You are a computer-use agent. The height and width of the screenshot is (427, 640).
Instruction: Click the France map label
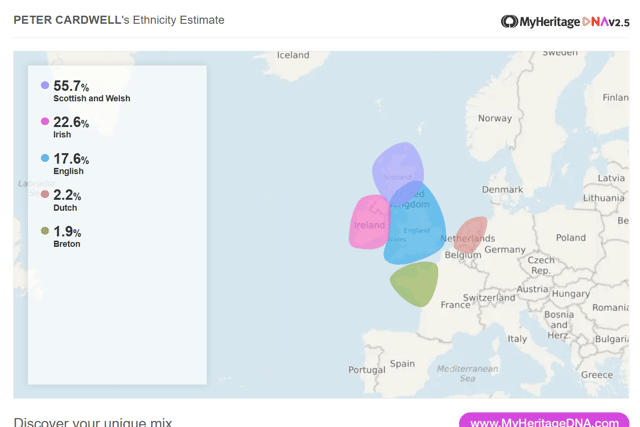coord(455,305)
